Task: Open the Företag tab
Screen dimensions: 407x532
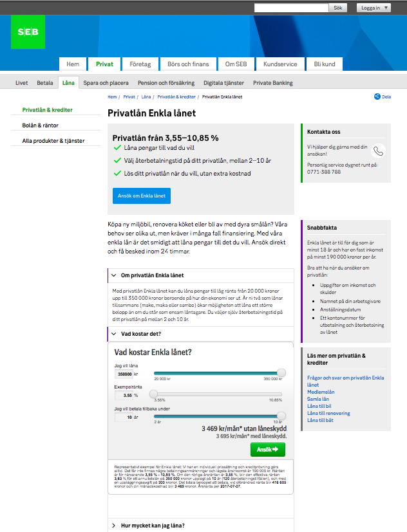Action: click(x=140, y=64)
